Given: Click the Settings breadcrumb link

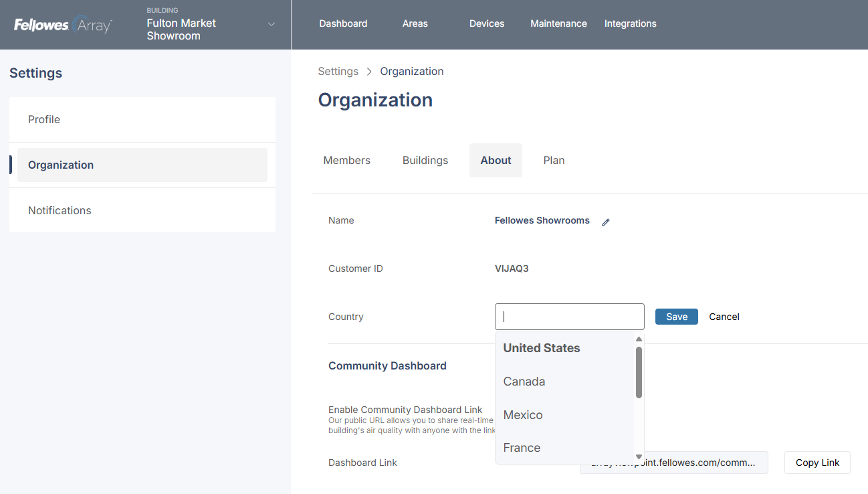Looking at the screenshot, I should pos(338,71).
